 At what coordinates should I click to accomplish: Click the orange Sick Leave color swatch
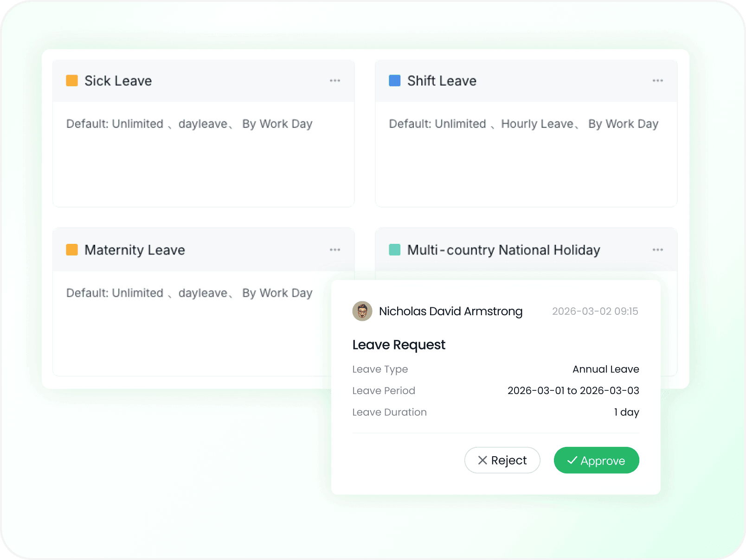72,81
